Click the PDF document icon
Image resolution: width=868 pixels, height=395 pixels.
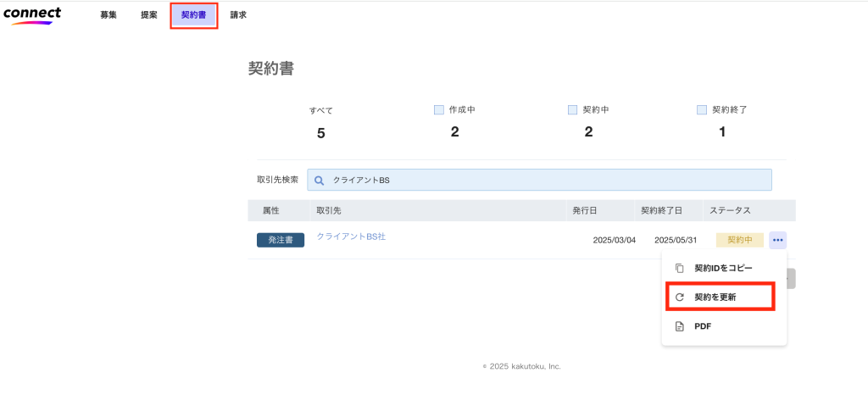coord(679,326)
